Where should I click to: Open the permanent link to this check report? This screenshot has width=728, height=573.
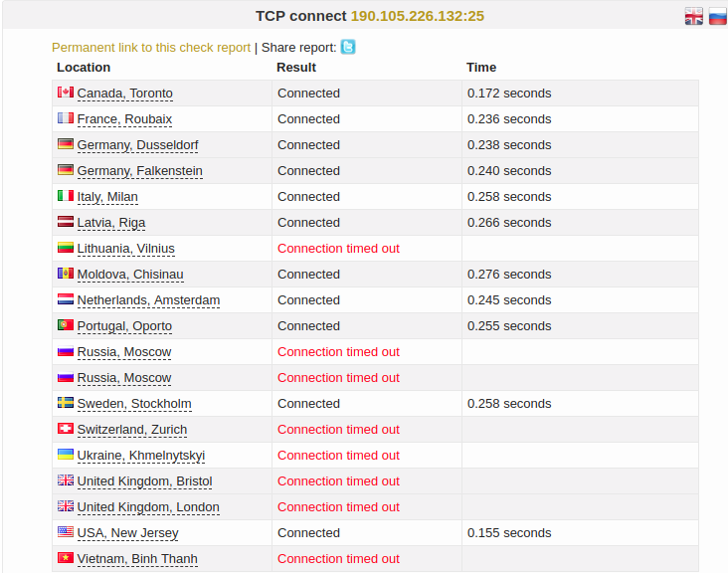click(x=151, y=48)
